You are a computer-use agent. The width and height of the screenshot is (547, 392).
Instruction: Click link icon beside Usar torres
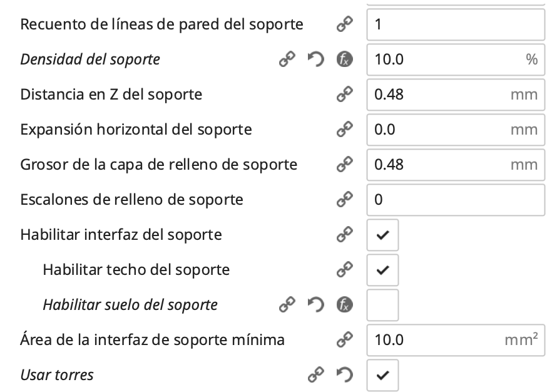point(316,375)
